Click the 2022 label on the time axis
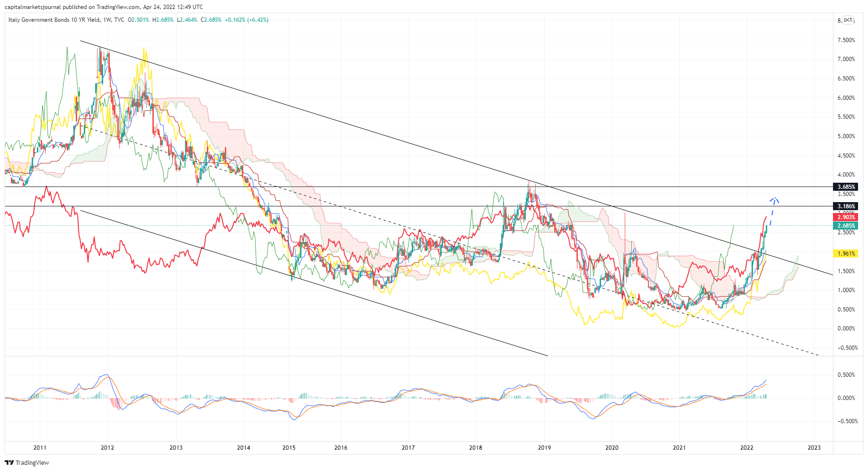 [747, 448]
